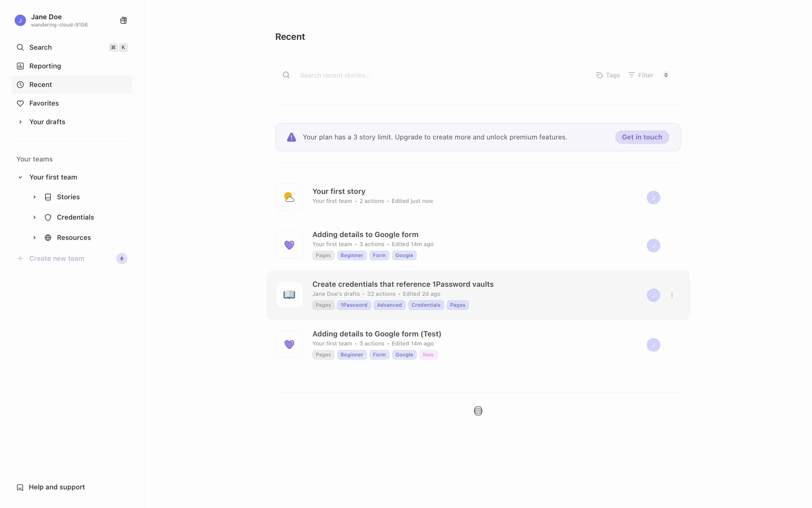Click the Search magnifier icon in sidebar
The image size is (812, 508).
[20, 47]
